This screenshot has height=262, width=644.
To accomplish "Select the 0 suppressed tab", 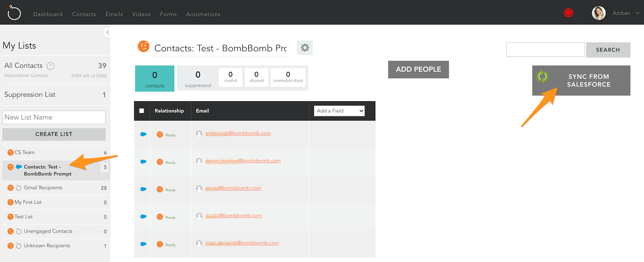I will (x=198, y=78).
